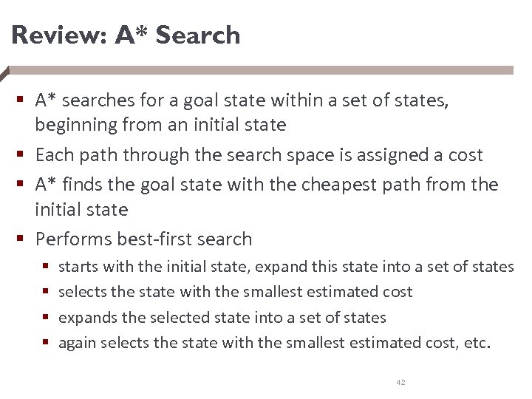Click the line "beginning from an initial state"
This screenshot has width=532, height=399.
point(160,125)
